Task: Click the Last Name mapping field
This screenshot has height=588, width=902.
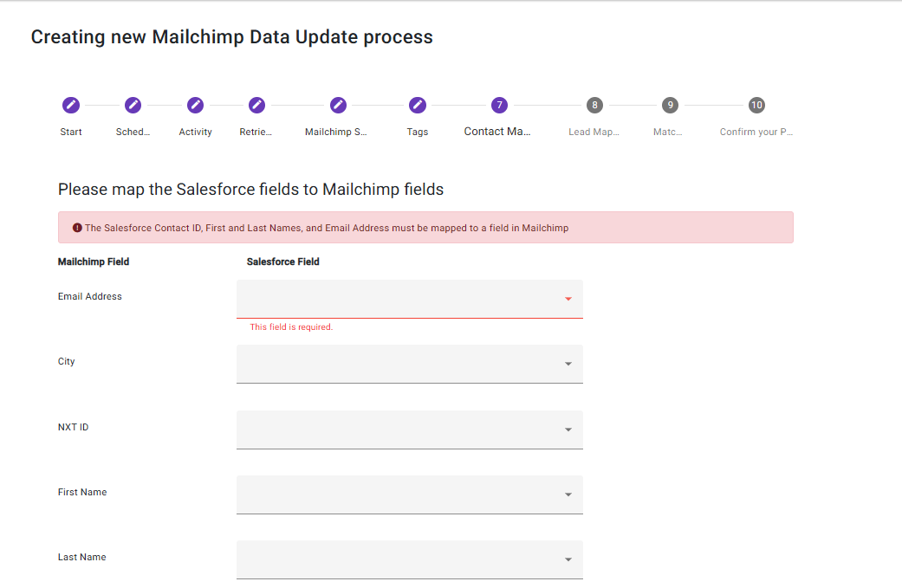Action: [409, 559]
